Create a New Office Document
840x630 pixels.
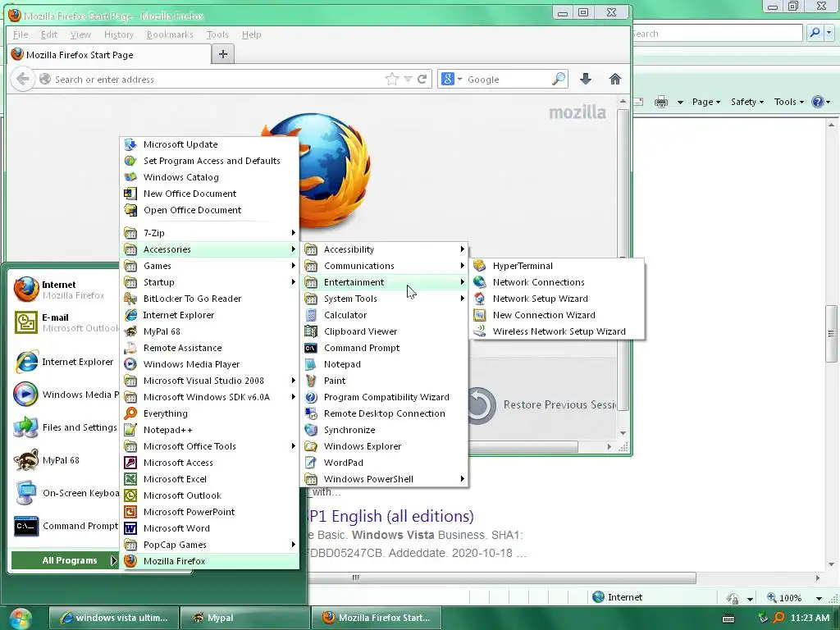coord(209,194)
